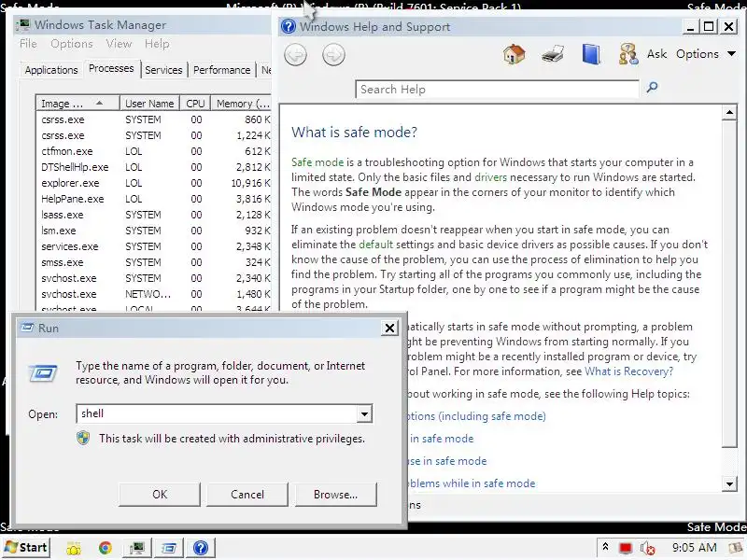Click the green 'Safe mode' glossary link

(317, 161)
